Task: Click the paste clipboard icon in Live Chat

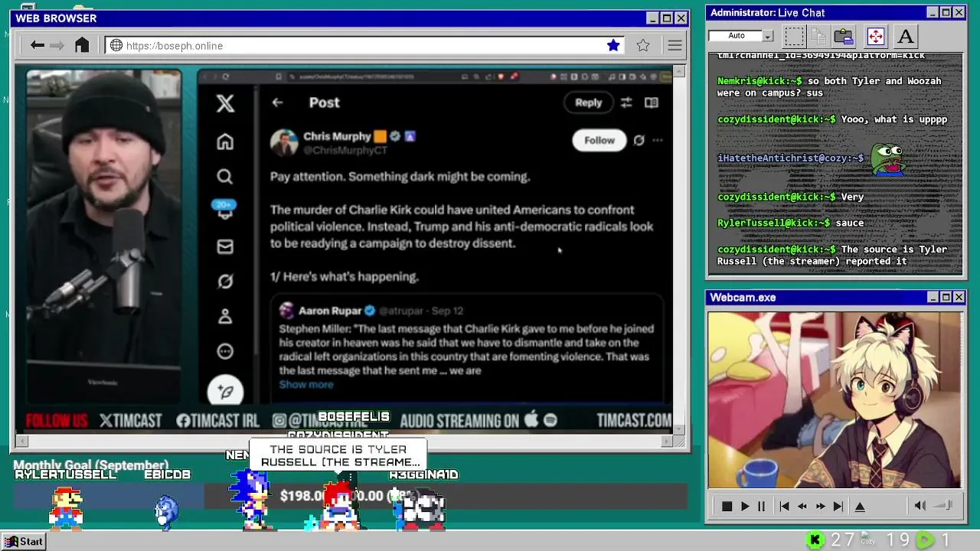Action: tap(844, 36)
